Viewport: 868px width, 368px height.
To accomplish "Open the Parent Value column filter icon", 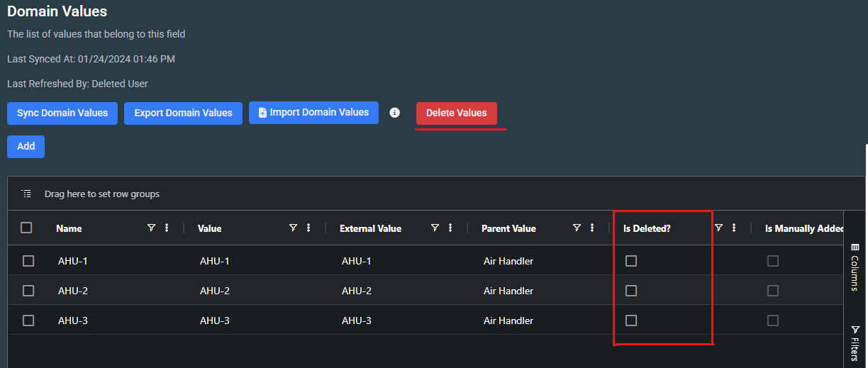I will point(577,228).
